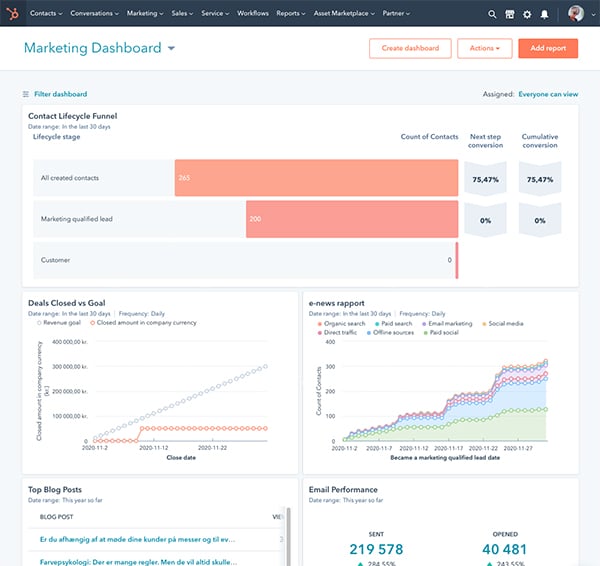600x566 pixels.
Task: Go to Workflows
Action: [x=253, y=13]
